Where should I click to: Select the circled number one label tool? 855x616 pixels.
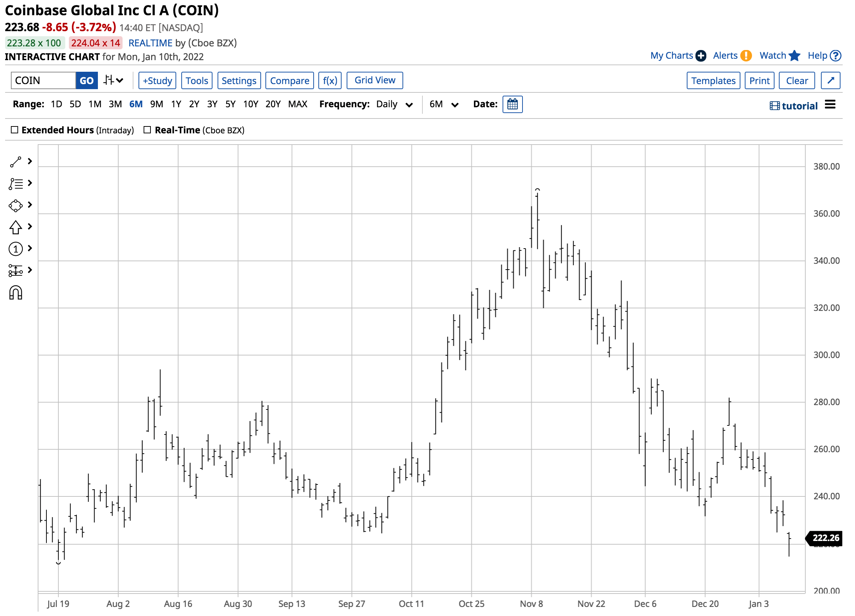click(x=16, y=249)
